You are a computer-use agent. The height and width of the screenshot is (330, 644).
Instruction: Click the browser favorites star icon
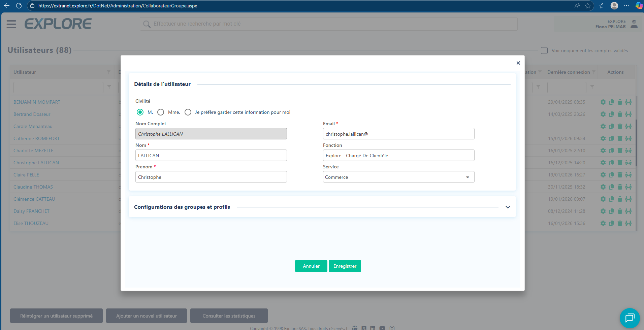(588, 6)
